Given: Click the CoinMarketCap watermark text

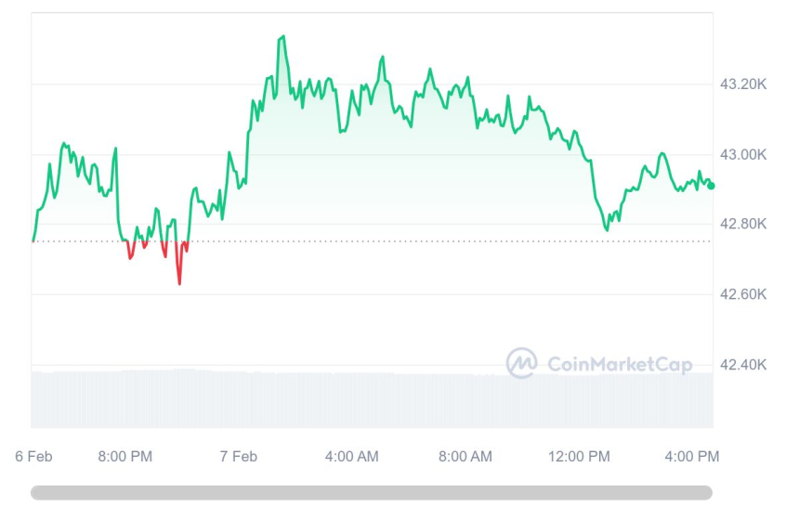Looking at the screenshot, I should point(620,365).
